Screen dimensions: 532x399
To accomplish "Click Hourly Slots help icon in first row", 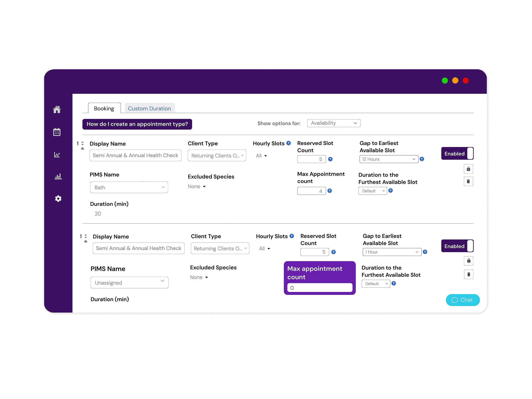I will point(289,143).
